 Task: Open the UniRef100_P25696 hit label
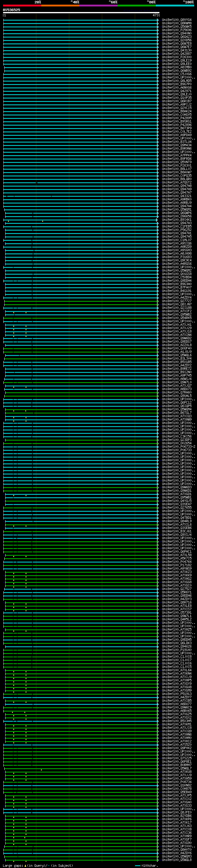(176, 30)
